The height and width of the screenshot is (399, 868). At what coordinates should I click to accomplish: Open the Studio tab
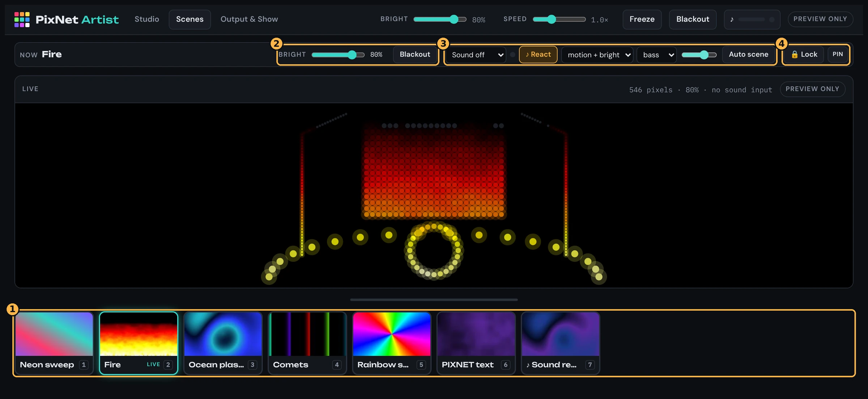tap(147, 19)
